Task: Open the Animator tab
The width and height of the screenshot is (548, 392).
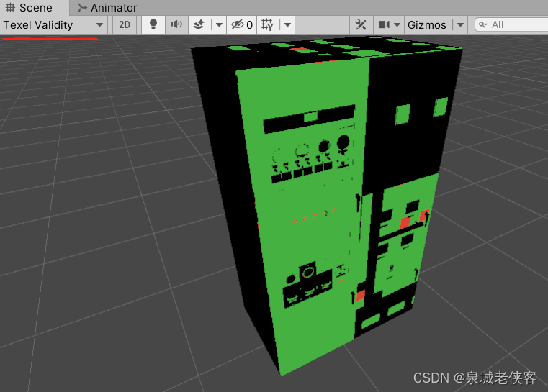Action: coord(107,8)
